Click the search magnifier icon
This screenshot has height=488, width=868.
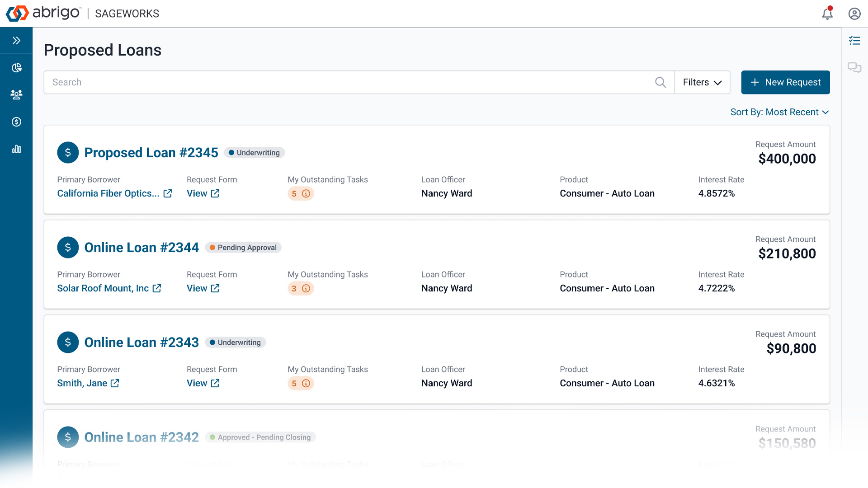660,82
